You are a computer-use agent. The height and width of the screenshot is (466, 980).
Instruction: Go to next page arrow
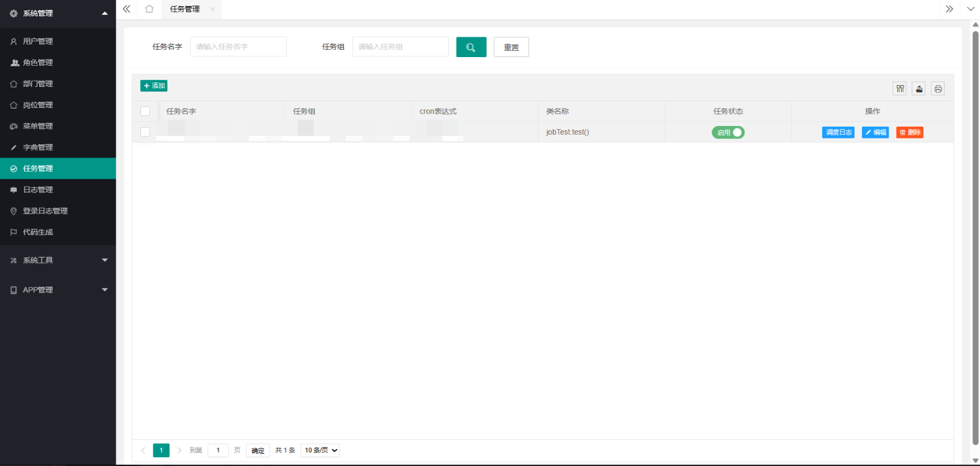(179, 450)
